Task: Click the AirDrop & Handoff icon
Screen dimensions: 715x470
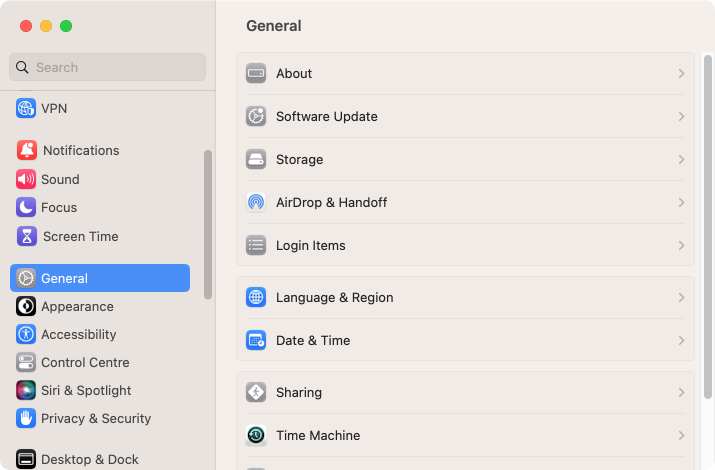Action: (256, 202)
